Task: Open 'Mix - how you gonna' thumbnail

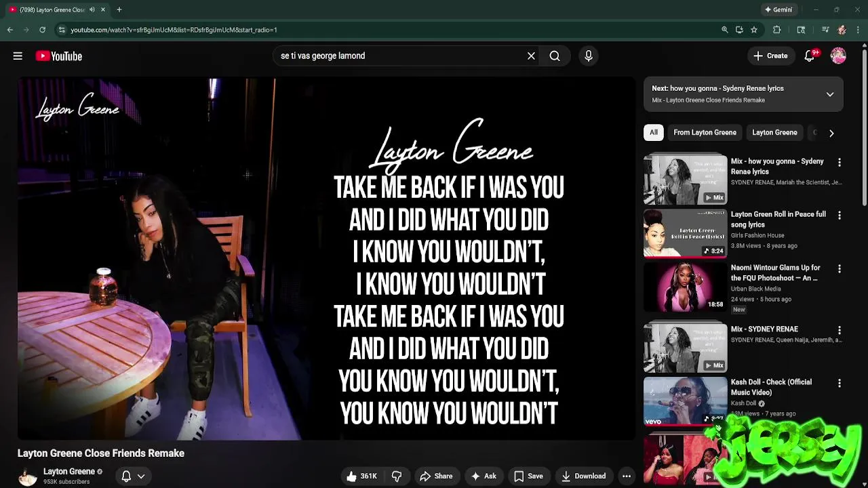Action: coord(685,180)
